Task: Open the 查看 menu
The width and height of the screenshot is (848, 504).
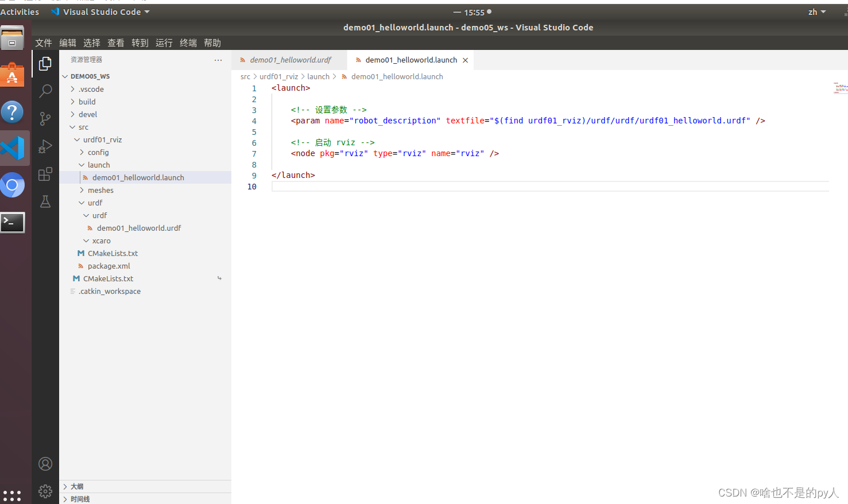Action: (116, 43)
